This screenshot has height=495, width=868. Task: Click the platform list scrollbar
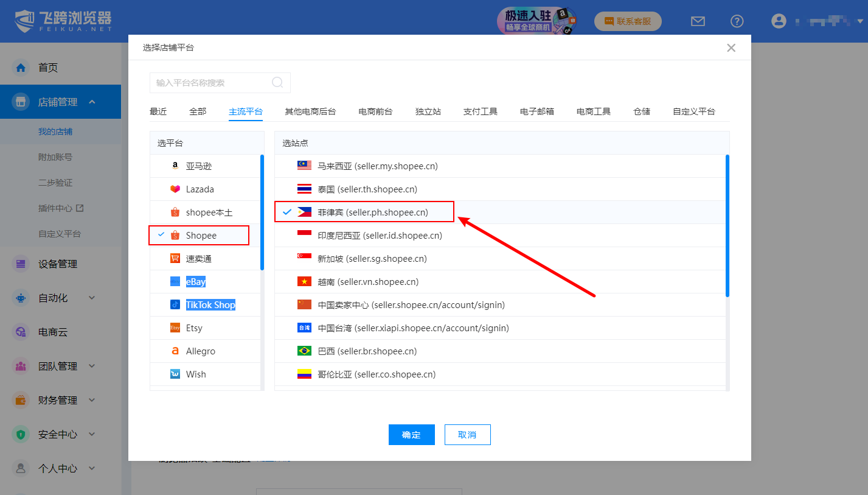pos(262,212)
